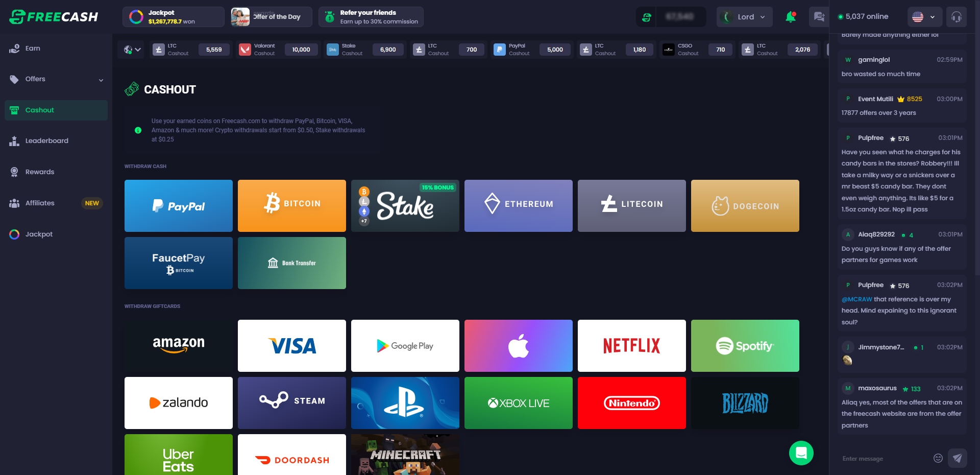The image size is (980, 475).
Task: Click username Event Mutlil in chat
Action: click(875, 99)
